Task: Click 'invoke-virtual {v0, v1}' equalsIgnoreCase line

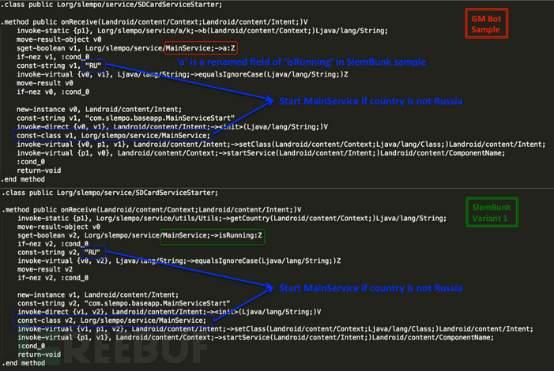Action: coord(182,75)
